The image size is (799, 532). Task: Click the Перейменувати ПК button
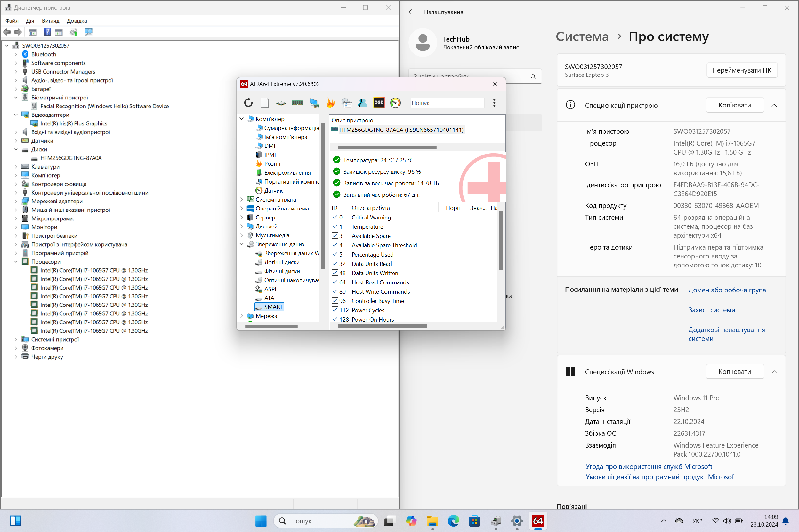pyautogui.click(x=742, y=70)
